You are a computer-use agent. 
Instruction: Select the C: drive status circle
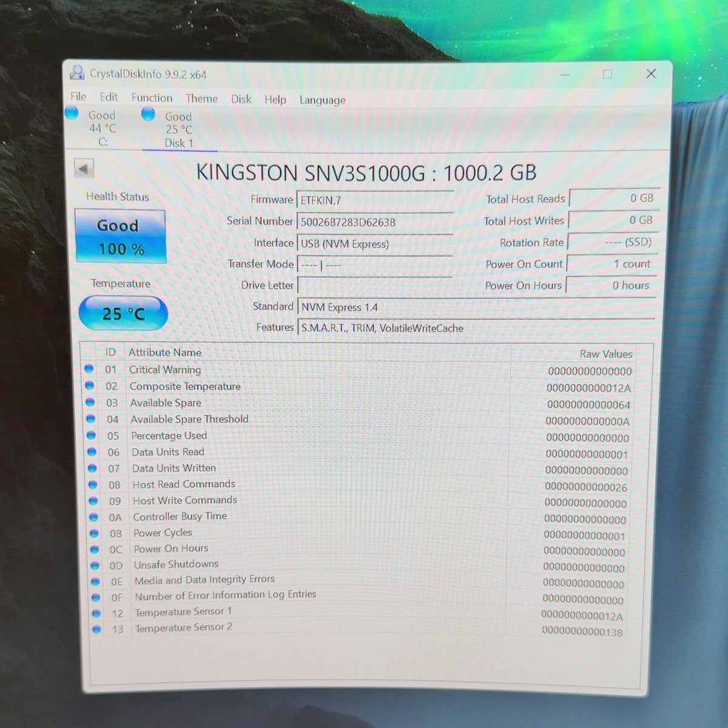tap(72, 112)
